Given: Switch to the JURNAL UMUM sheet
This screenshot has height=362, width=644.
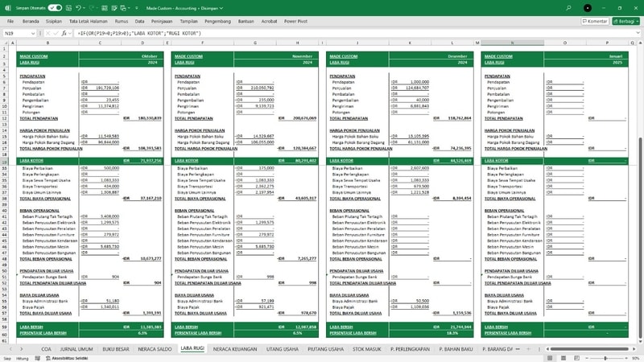Looking at the screenshot, I should click(76, 349).
